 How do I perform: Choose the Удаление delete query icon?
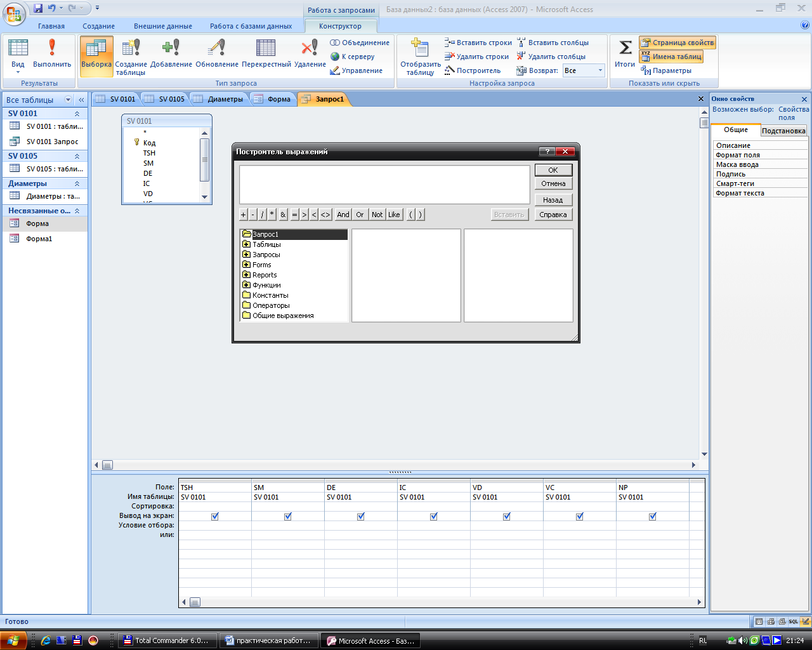(x=310, y=48)
